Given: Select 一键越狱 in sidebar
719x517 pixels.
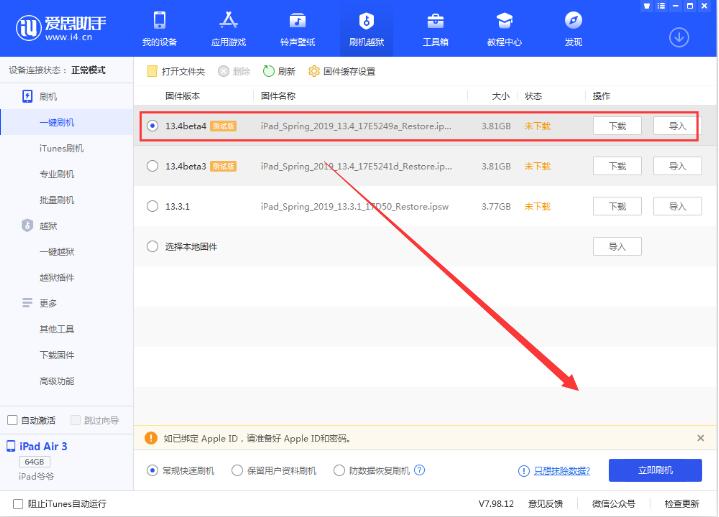Looking at the screenshot, I should [x=57, y=251].
